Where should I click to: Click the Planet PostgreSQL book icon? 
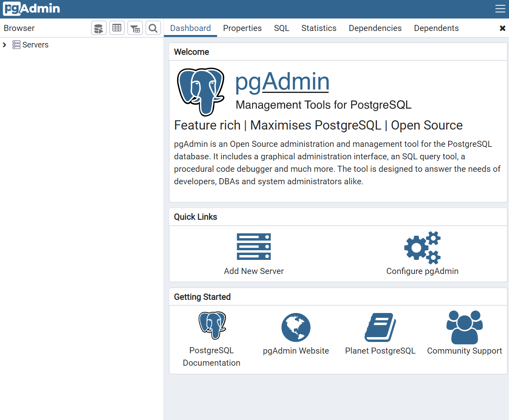click(381, 327)
